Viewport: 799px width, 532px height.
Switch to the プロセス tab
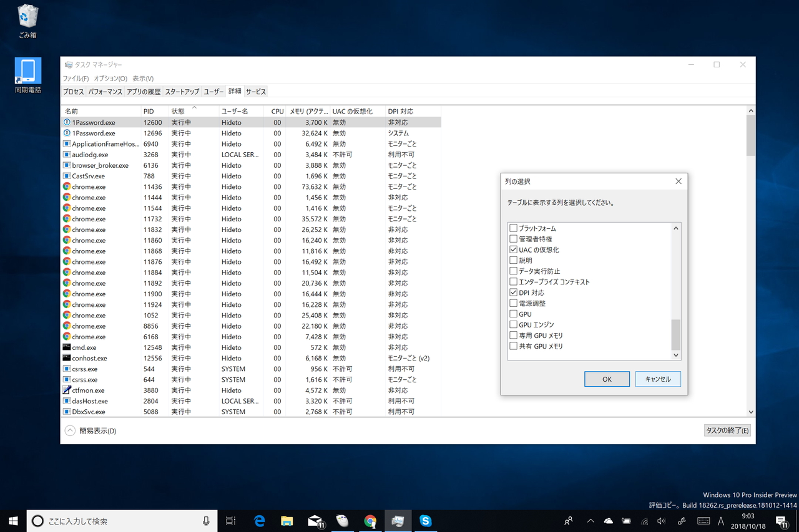coord(73,92)
